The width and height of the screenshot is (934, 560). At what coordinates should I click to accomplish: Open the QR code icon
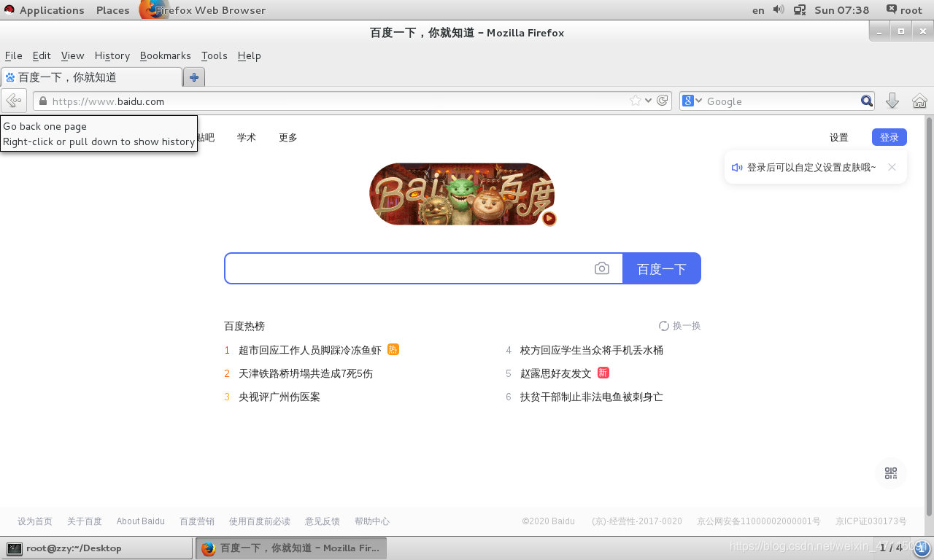coord(891,473)
